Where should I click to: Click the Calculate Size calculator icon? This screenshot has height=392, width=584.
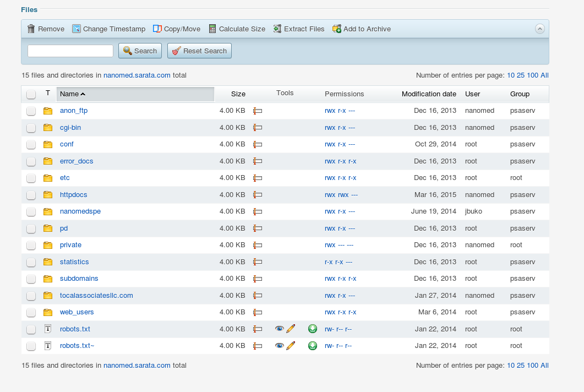coord(212,29)
